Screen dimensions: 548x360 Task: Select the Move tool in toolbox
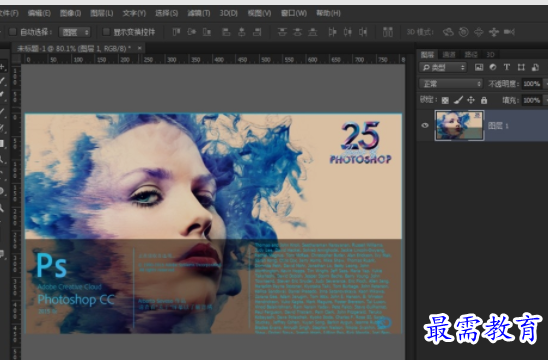point(2,66)
